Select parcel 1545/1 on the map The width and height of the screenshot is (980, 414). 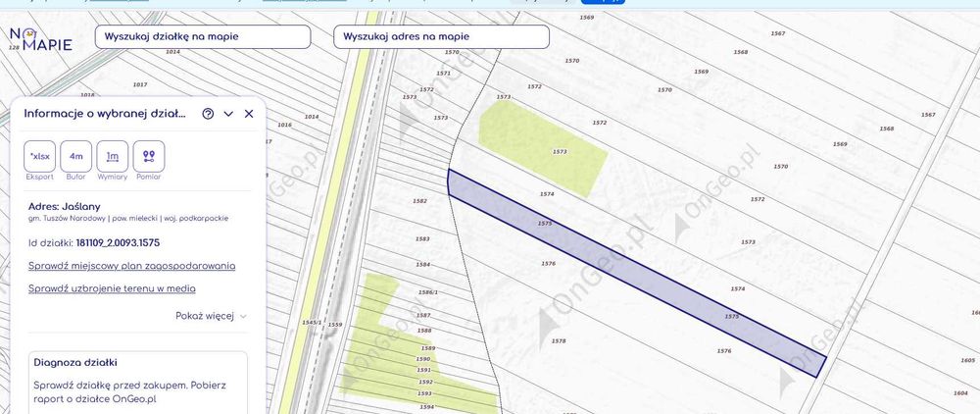click(x=312, y=323)
